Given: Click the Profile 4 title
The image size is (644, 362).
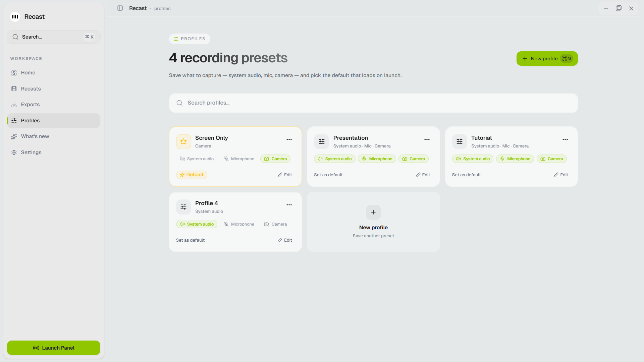Looking at the screenshot, I should [206, 203].
